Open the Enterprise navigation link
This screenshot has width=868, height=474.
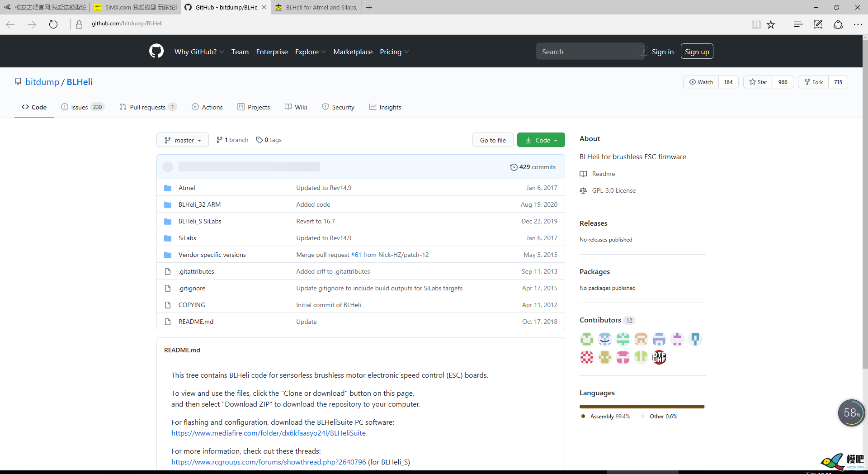272,52
